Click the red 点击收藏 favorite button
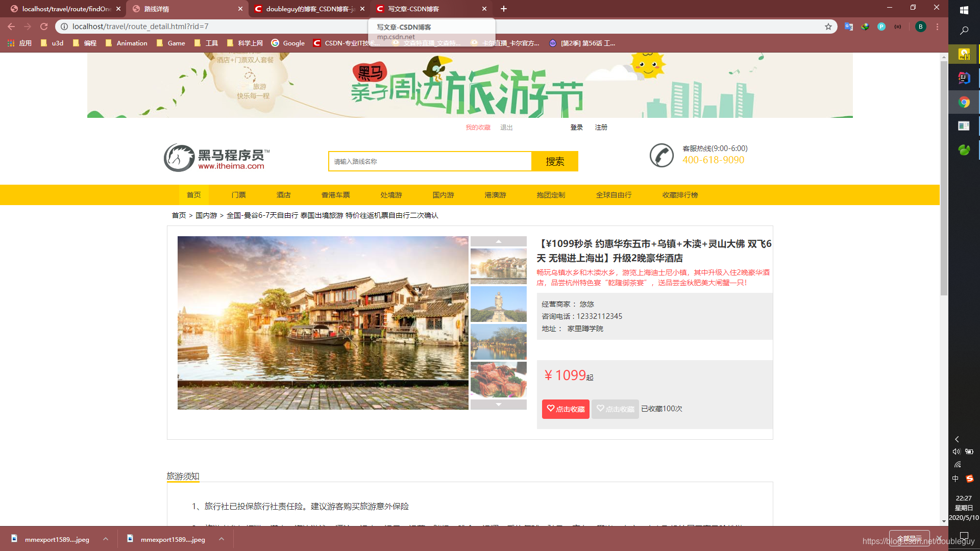 [x=566, y=409]
